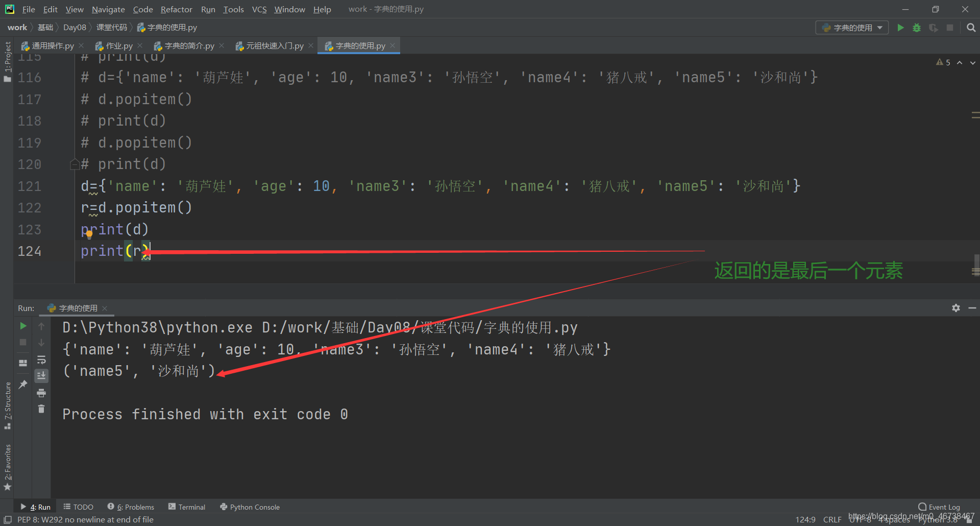Click the 4: Run tool window button
This screenshot has height=526, width=980.
(35, 507)
